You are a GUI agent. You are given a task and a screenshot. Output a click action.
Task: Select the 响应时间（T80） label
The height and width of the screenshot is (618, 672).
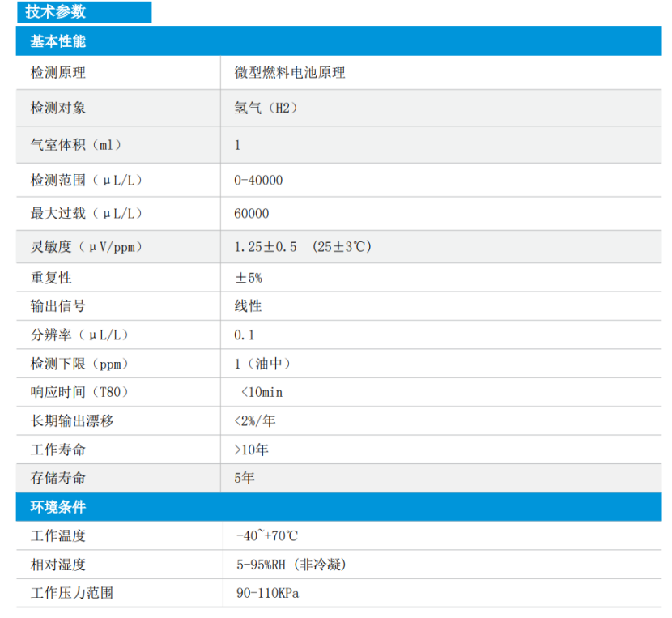pyautogui.click(x=79, y=391)
